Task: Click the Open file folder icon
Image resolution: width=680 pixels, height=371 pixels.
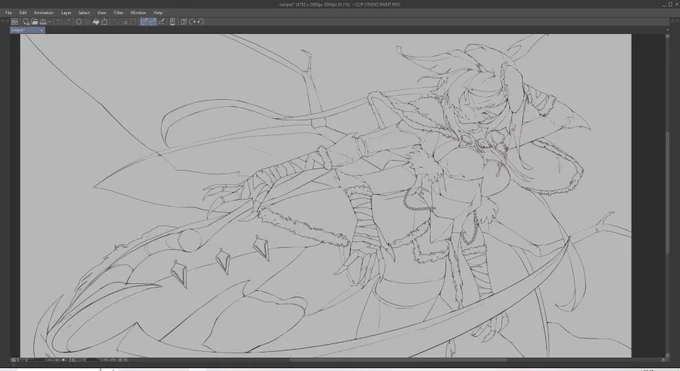Action: coord(35,22)
